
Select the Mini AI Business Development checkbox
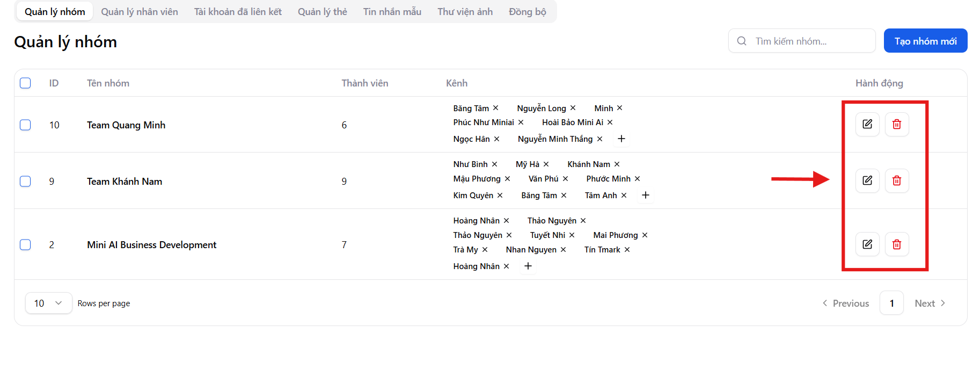25,245
